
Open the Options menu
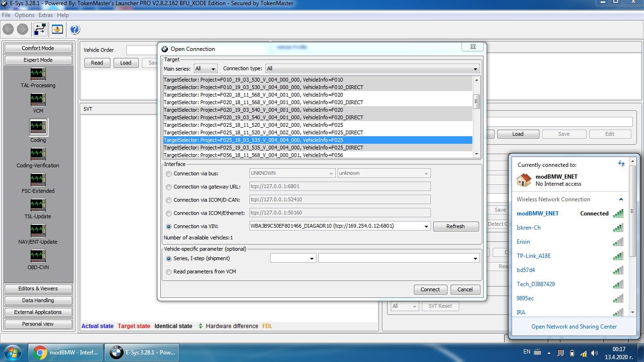24,15
